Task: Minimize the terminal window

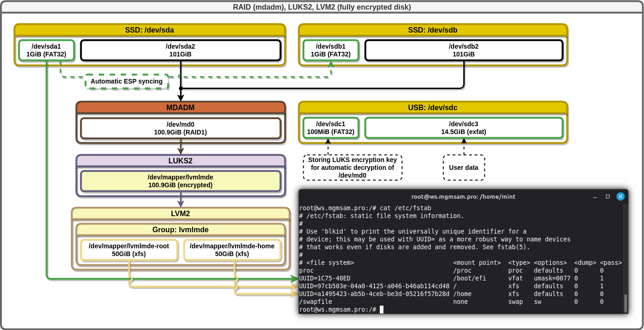Action: click(594, 196)
